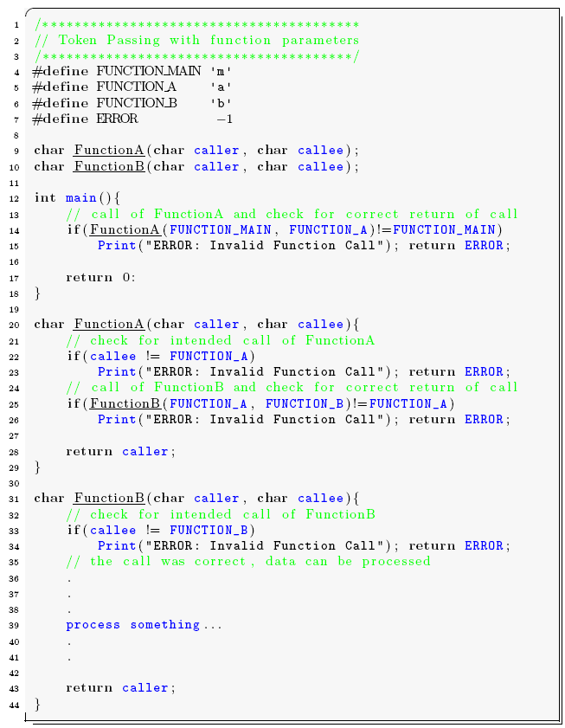Click "return caller;" on line 28
This screenshot has height=728, width=565.
121,451
